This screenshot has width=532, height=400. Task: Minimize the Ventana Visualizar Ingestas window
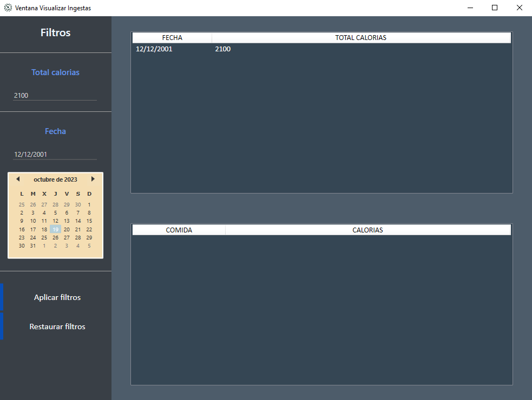pyautogui.click(x=470, y=8)
